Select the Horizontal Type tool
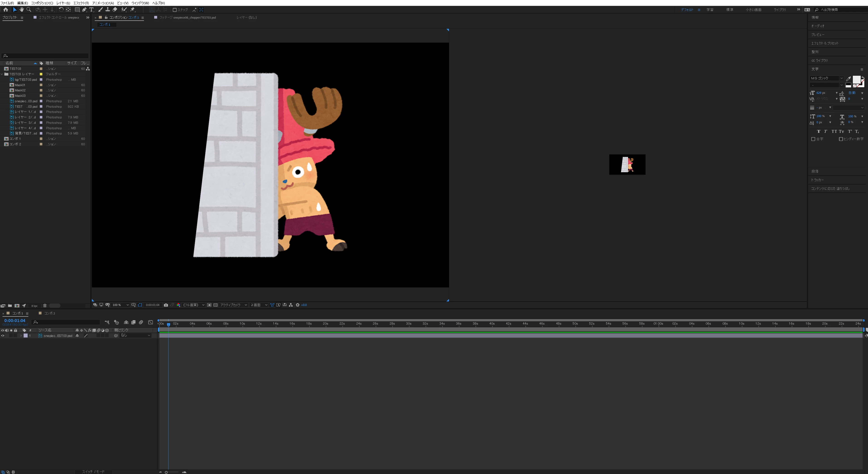This screenshot has width=868, height=474. point(91,10)
